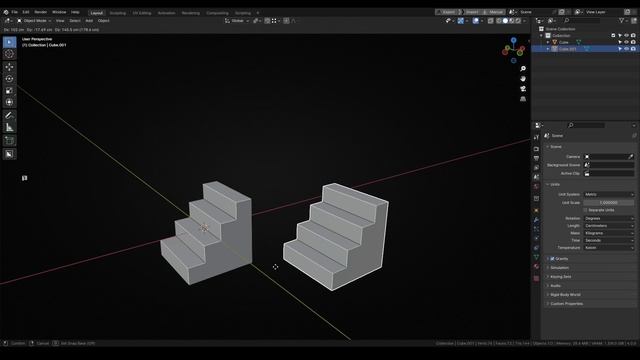Image resolution: width=640 pixels, height=360 pixels.
Task: Hide Cube.001 with its eye icon
Action: (x=627, y=49)
